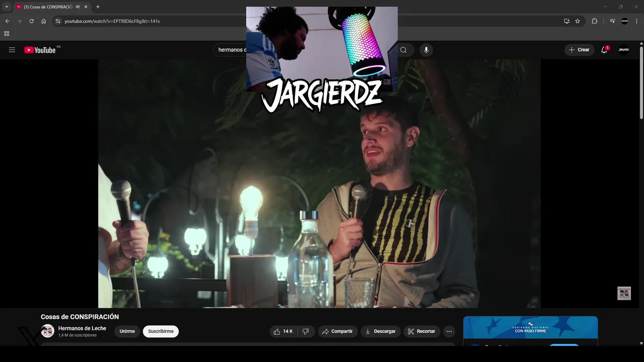Open the YouTube hamburger guide menu

pyautogui.click(x=12, y=50)
